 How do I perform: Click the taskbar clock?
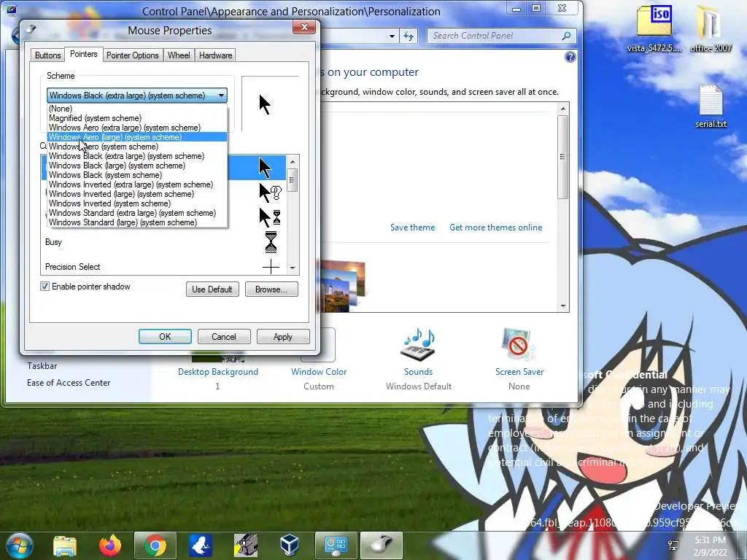711,545
